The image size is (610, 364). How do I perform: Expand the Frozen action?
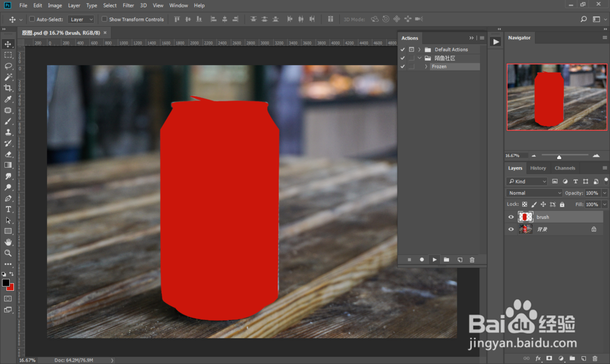pyautogui.click(x=426, y=66)
